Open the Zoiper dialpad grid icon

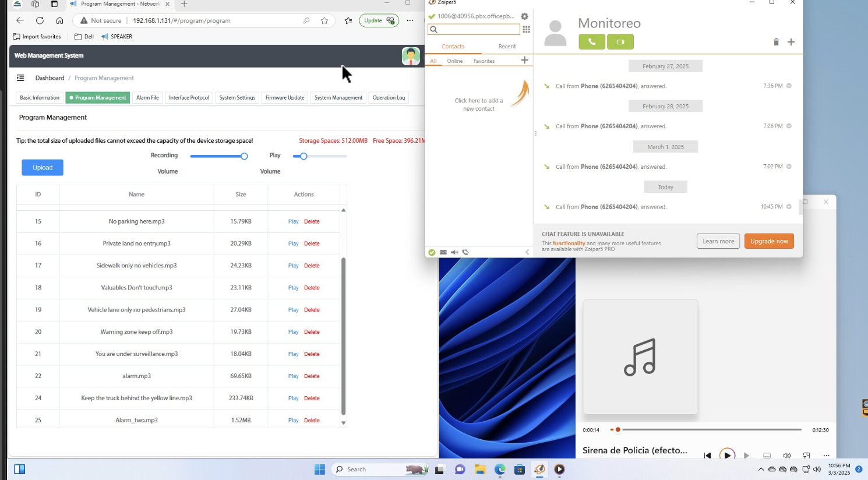point(527,29)
